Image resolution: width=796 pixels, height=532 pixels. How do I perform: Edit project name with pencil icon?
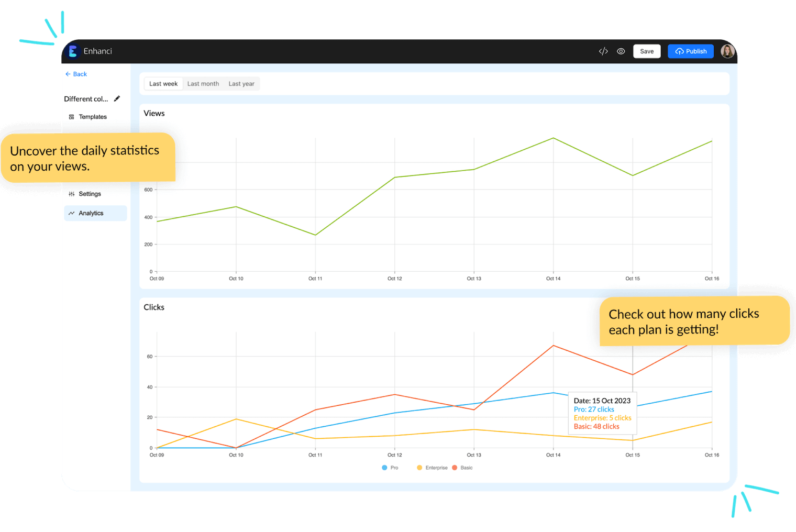coord(117,98)
